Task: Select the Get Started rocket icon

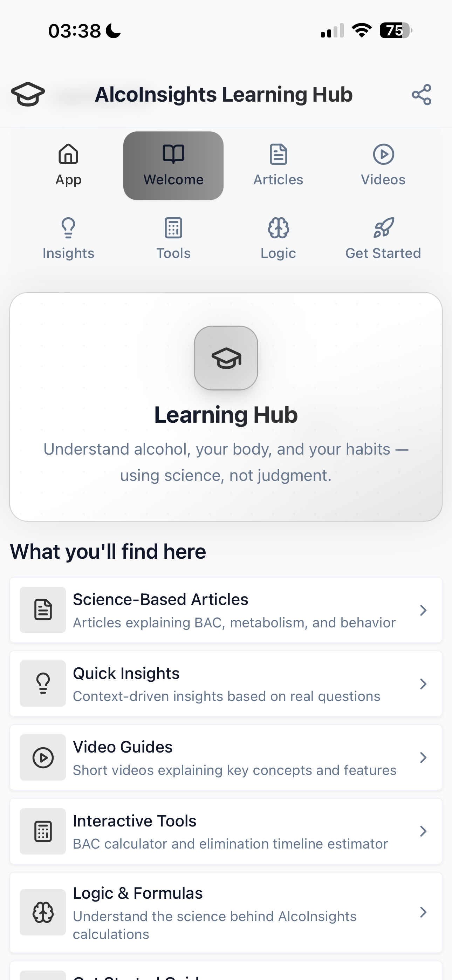Action: click(383, 227)
